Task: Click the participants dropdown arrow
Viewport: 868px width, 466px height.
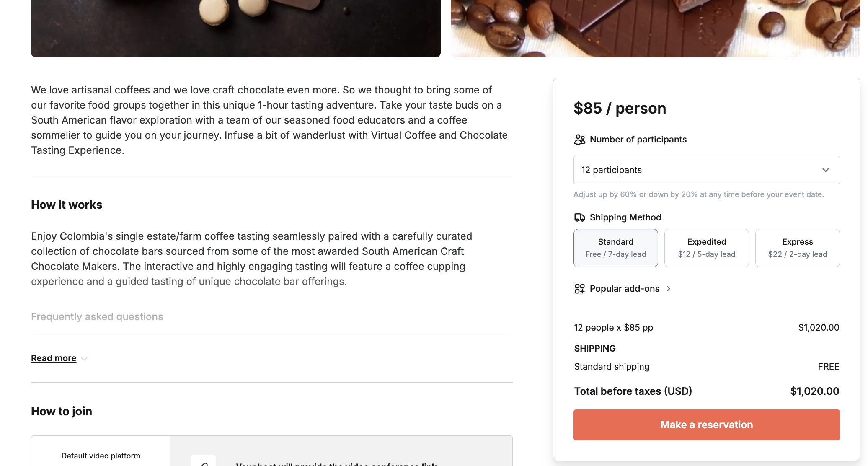Action: click(x=825, y=170)
